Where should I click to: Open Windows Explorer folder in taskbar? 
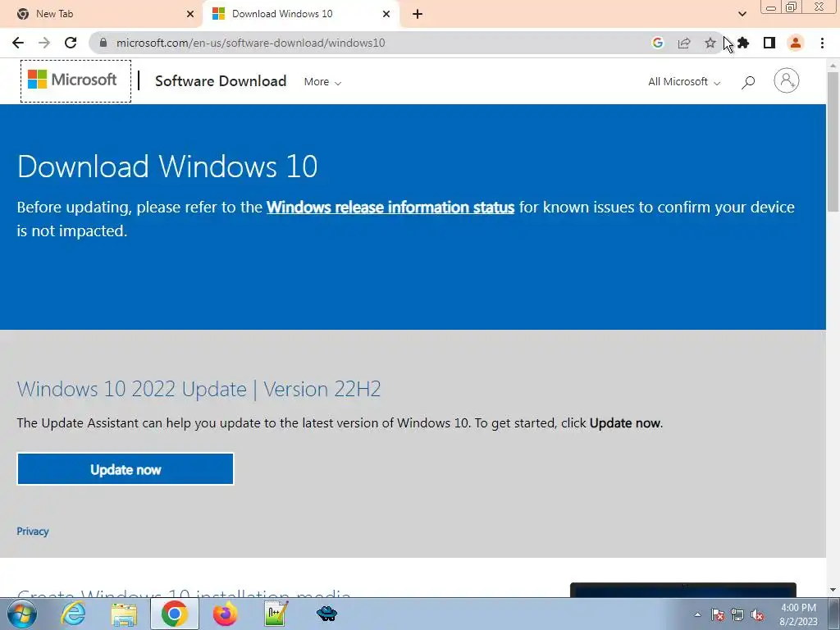coord(124,614)
